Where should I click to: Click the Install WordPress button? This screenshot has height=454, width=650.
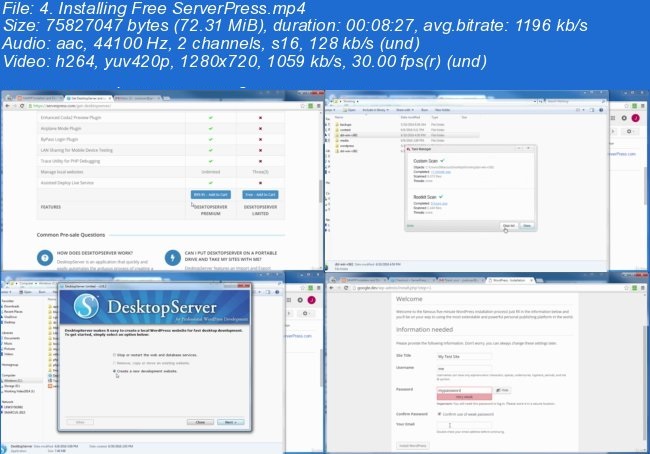pyautogui.click(x=413, y=446)
